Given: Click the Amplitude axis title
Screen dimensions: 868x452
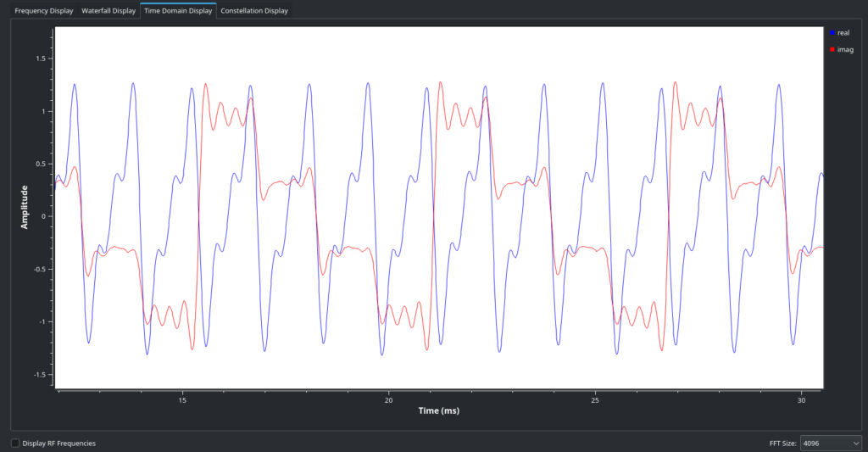Looking at the screenshot, I should point(26,208).
